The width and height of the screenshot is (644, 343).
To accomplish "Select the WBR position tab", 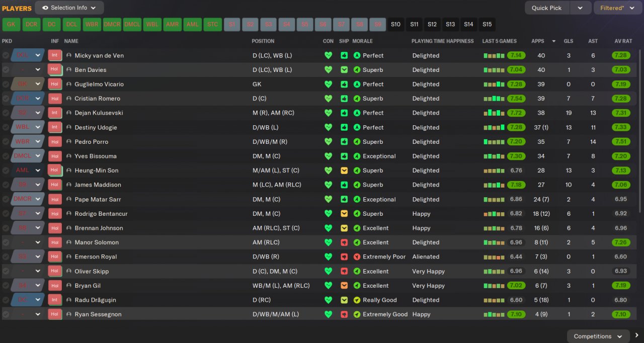I will (x=92, y=24).
